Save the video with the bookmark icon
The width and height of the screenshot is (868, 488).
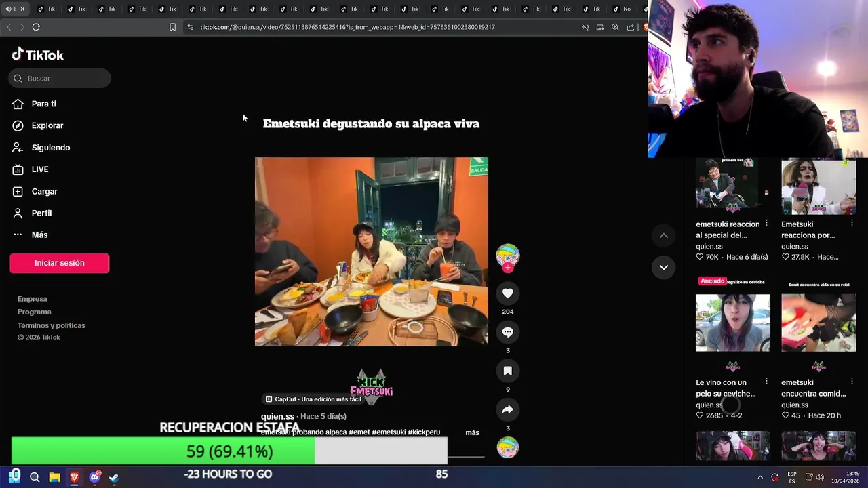[507, 371]
